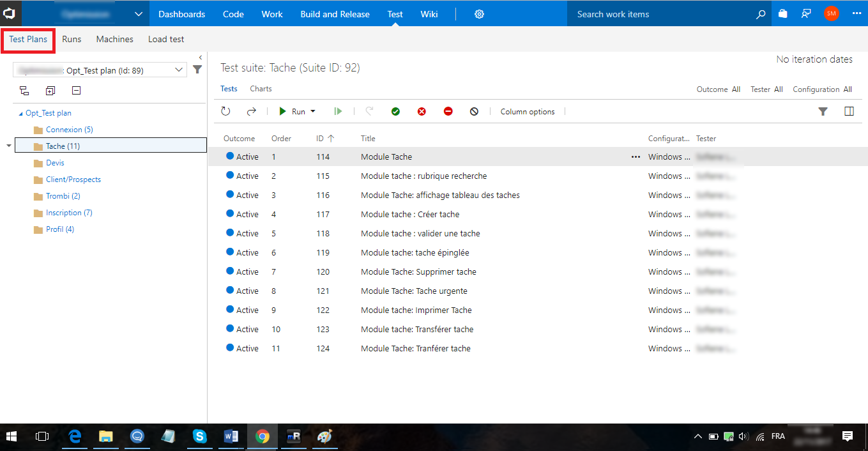Click the green Pass test icon
The width and height of the screenshot is (868, 451).
point(395,112)
